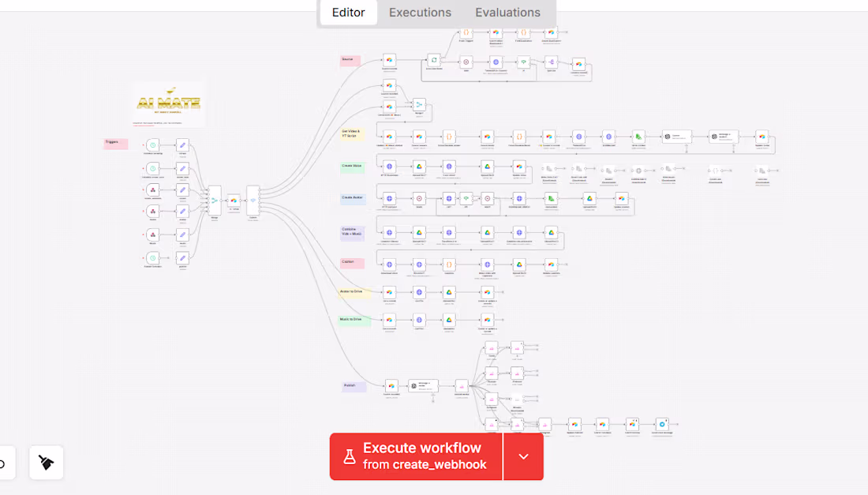
Task: Click a Google Drive node in Music to Drive row
Action: click(449, 319)
